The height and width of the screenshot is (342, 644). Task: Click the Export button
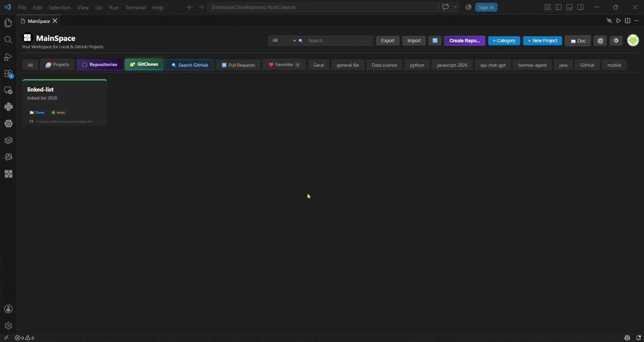coord(387,41)
